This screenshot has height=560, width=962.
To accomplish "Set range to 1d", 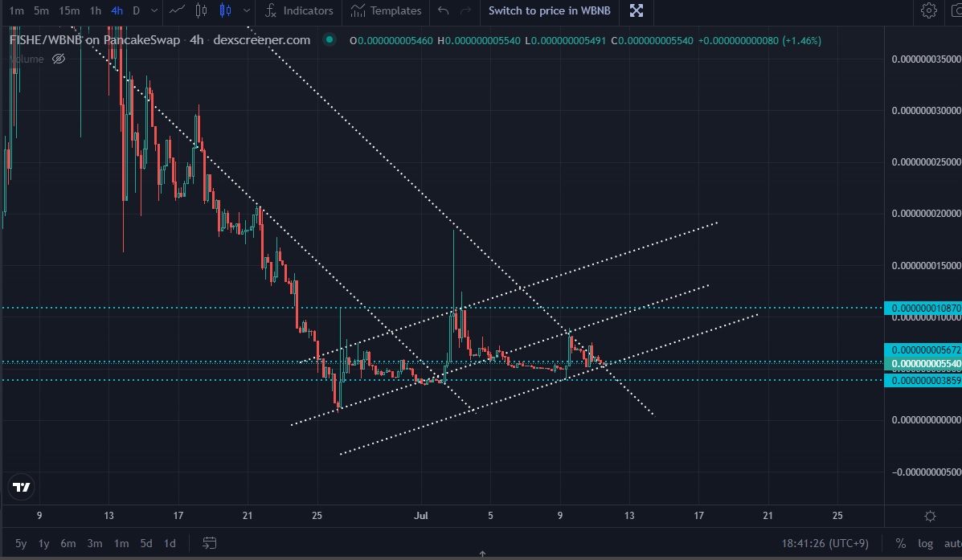I will click(170, 543).
